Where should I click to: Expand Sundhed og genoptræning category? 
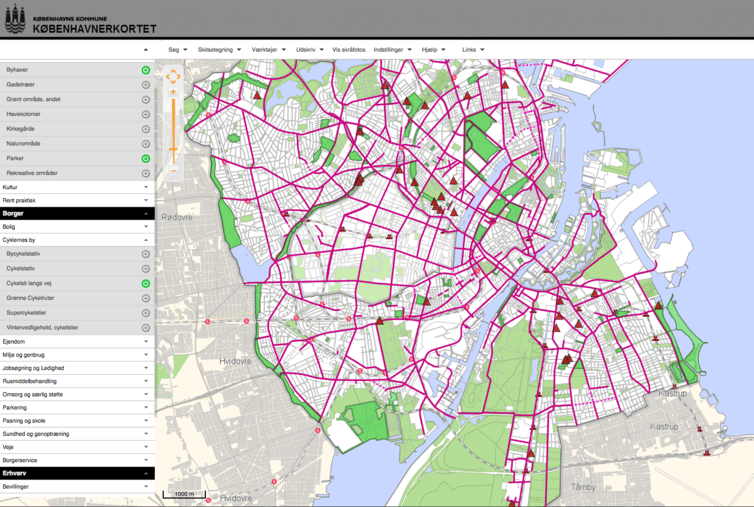(77, 434)
